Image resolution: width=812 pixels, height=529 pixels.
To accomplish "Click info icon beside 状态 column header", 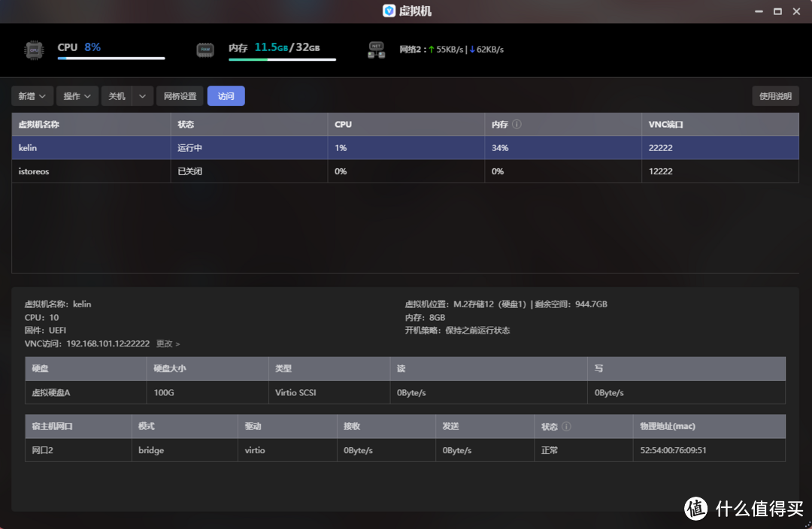I will coord(566,427).
